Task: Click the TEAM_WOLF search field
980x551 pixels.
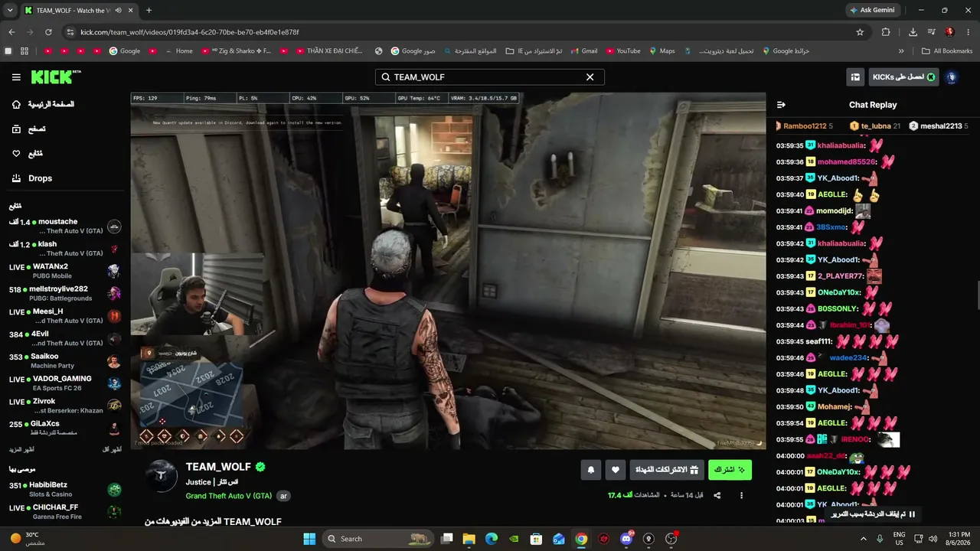Action: (490, 77)
